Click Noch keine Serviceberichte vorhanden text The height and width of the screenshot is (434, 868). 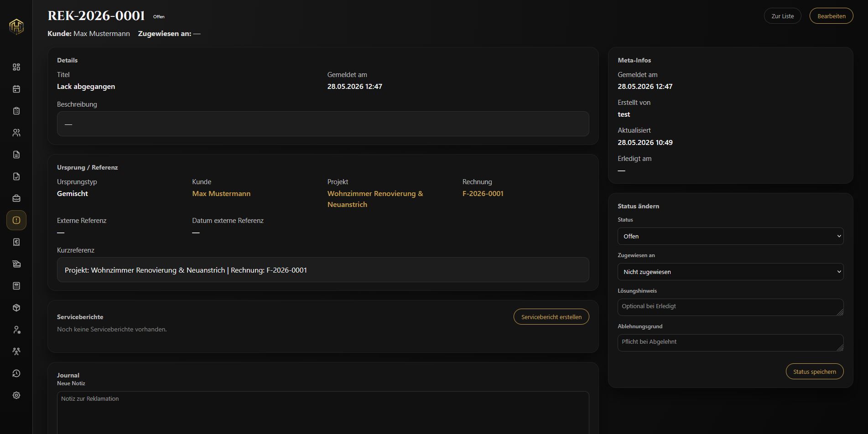point(112,329)
